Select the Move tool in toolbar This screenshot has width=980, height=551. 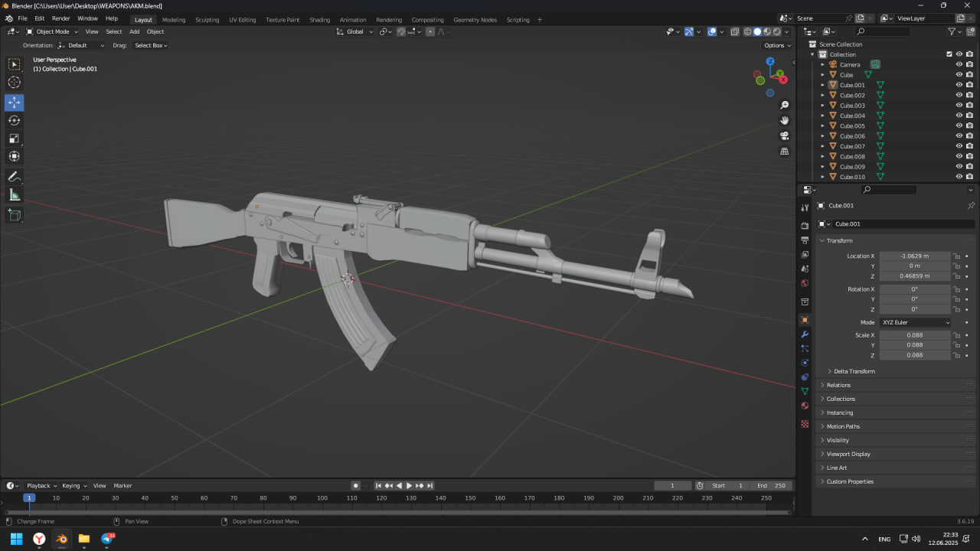pyautogui.click(x=14, y=103)
